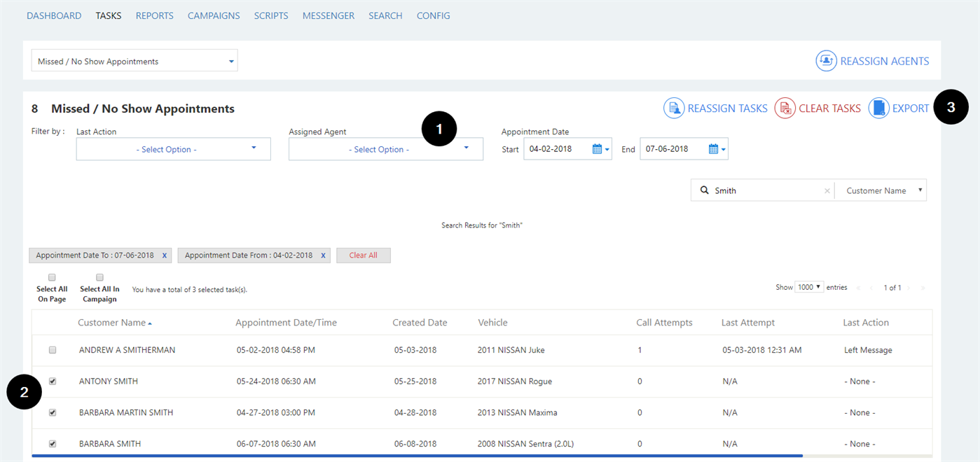Image resolution: width=980 pixels, height=462 pixels.
Task: Open the Last Action dropdown
Action: 172,148
